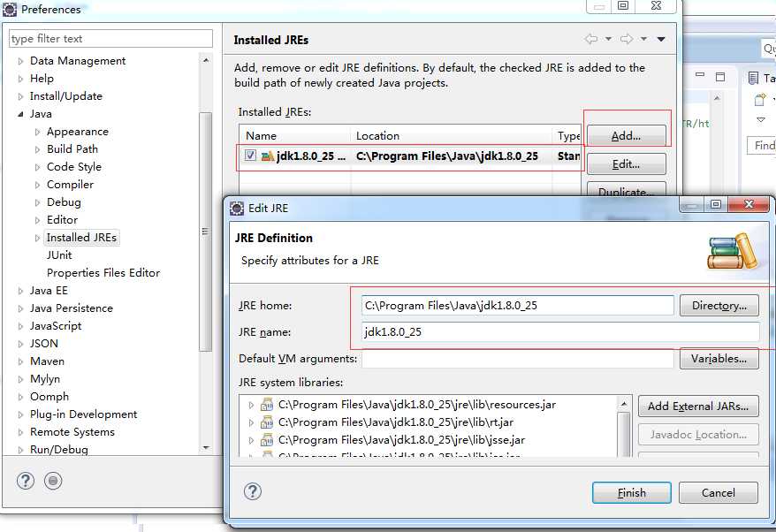Click the Default VM arguments field
The image size is (776, 532).
(x=518, y=359)
